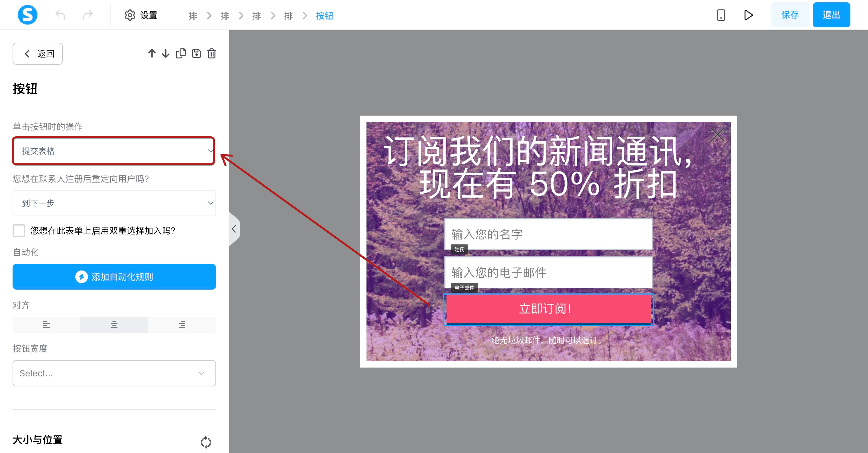
Task: Open the button width Select dropdown
Action: pyautogui.click(x=114, y=373)
